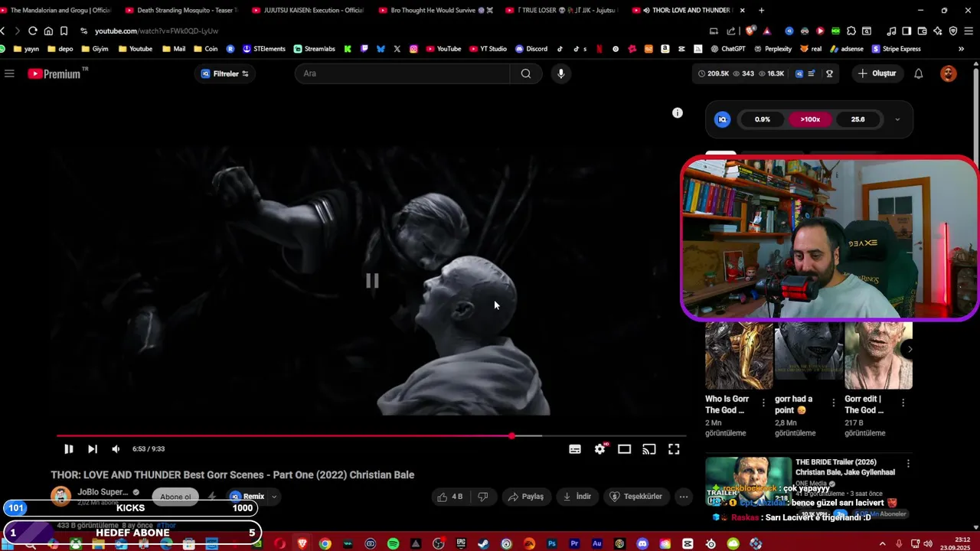
Task: Enter fullscreen mode
Action: (674, 449)
